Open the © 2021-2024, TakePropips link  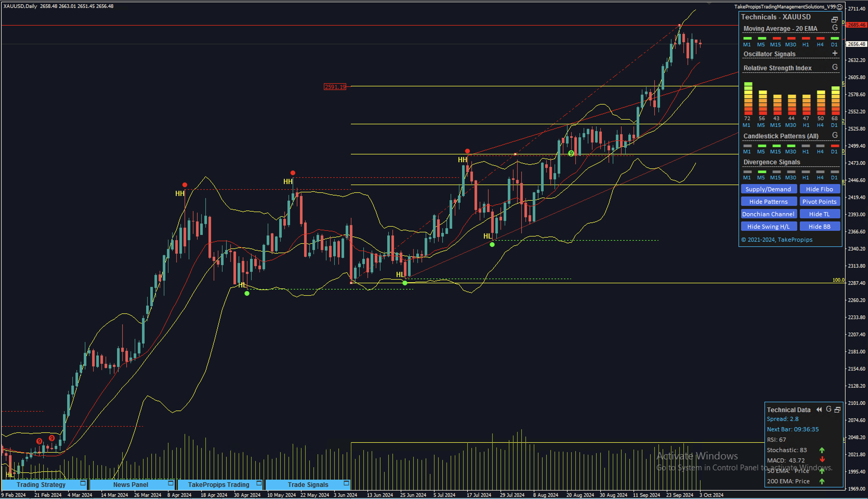click(777, 240)
